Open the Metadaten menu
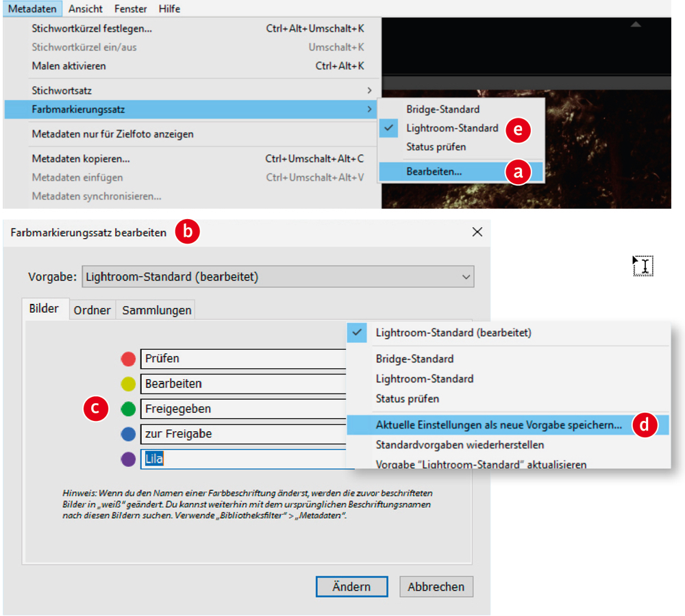This screenshot has width=685, height=616. tap(32, 9)
